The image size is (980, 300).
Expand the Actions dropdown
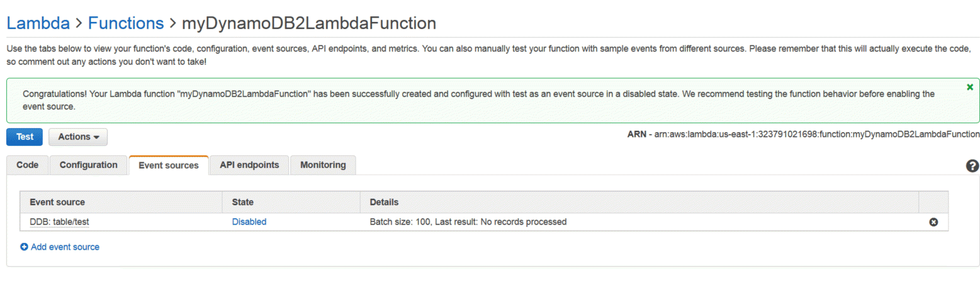click(x=78, y=137)
